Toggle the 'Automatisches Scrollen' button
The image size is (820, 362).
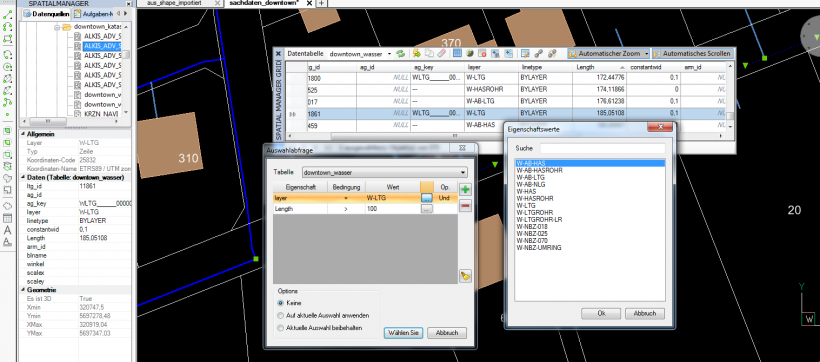[x=692, y=53]
